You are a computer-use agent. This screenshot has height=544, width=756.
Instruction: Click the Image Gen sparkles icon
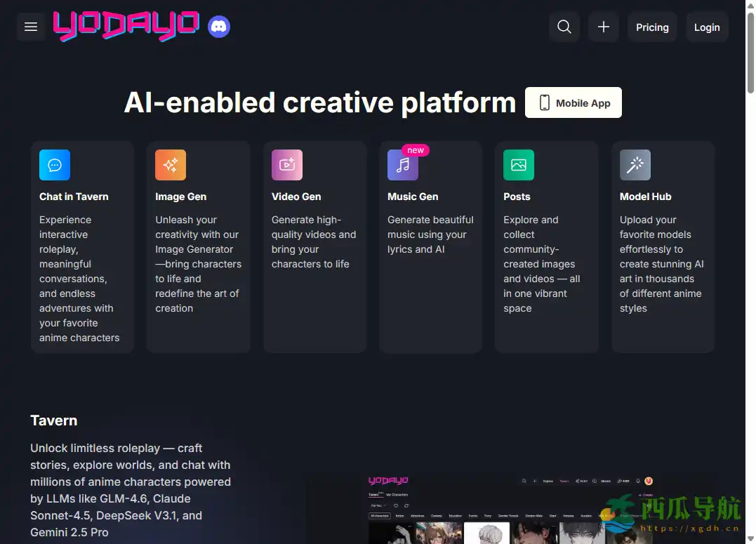pos(170,164)
